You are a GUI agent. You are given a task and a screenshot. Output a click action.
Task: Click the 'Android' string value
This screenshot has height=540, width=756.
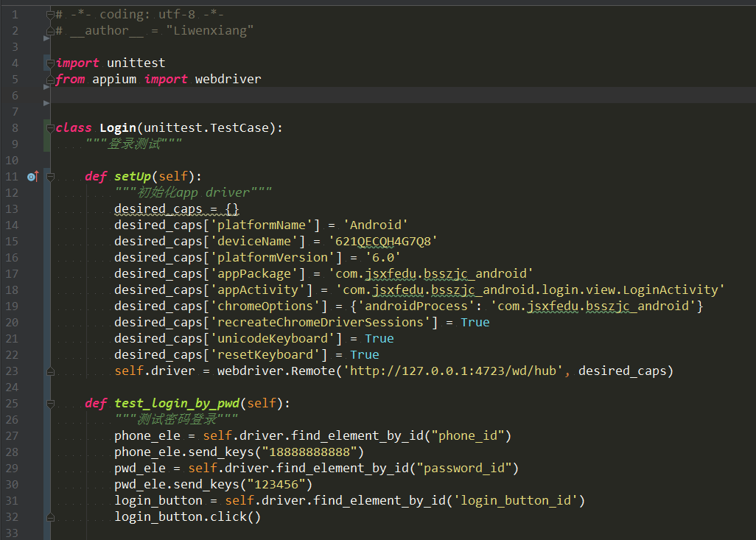376,225
